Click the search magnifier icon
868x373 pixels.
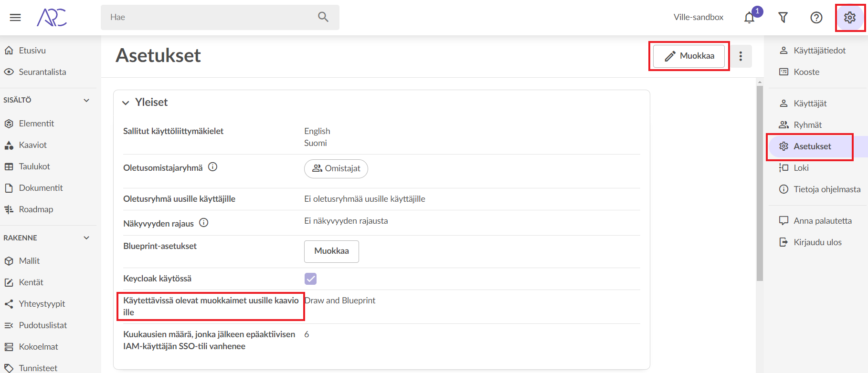tap(323, 17)
